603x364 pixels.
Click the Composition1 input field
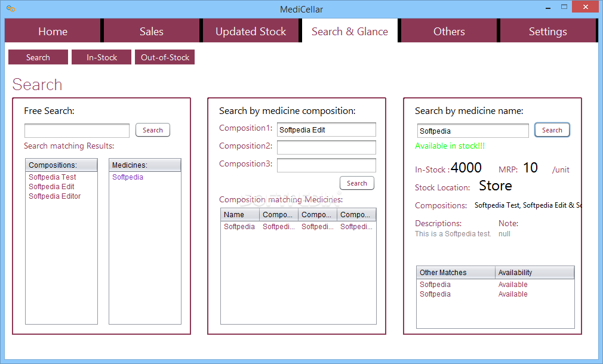pyautogui.click(x=327, y=129)
